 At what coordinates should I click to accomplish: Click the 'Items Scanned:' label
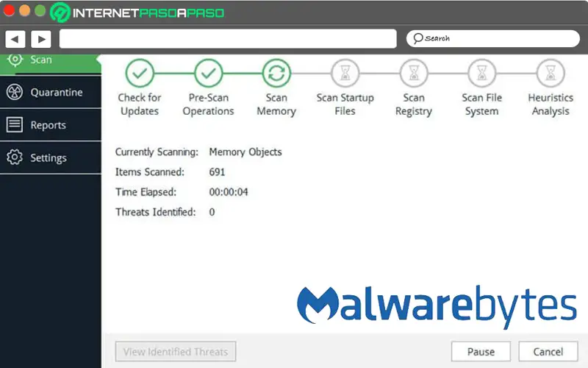click(150, 172)
